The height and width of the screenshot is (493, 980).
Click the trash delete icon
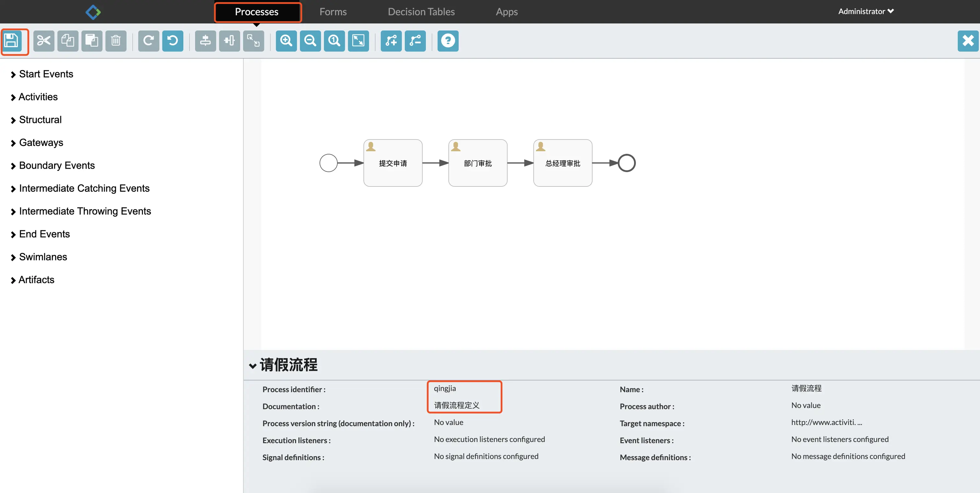click(x=116, y=41)
